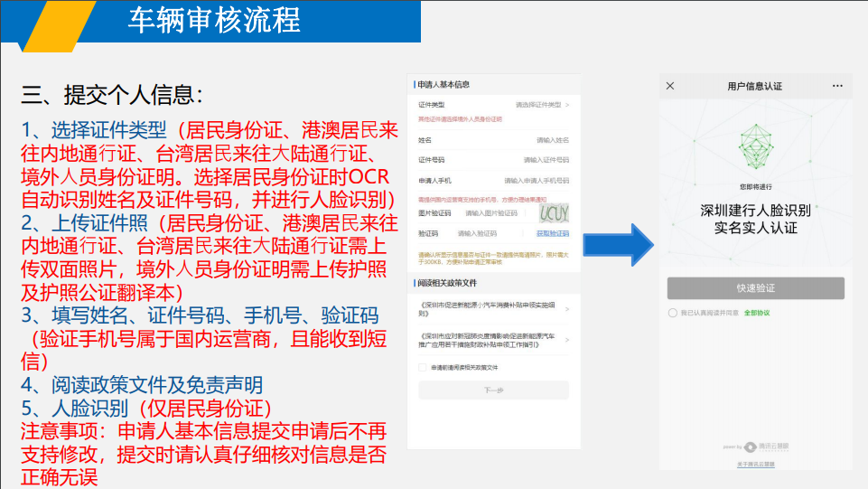Click the 您即将进行 caption text
Viewport: 868px width, 489px height.
pyautogui.click(x=756, y=187)
